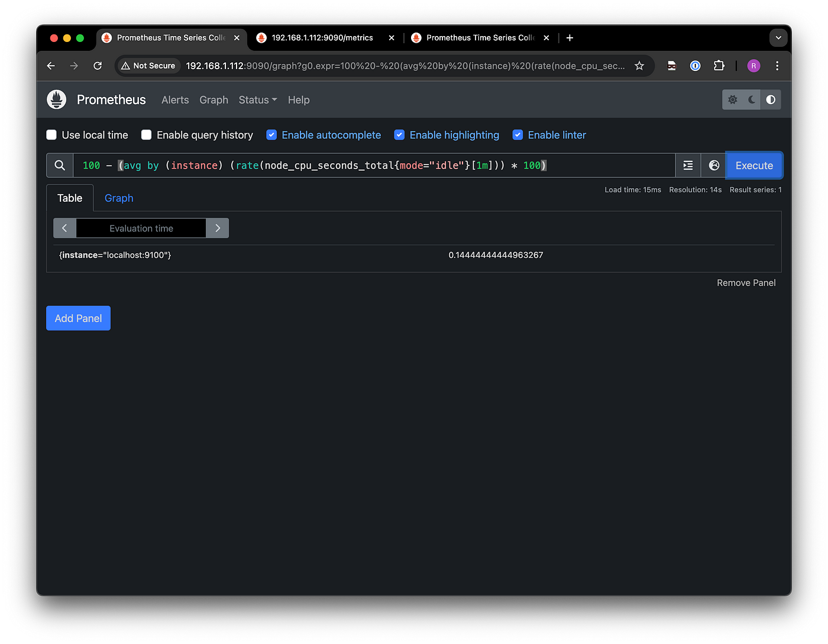Open the Graph nav link

(x=214, y=100)
